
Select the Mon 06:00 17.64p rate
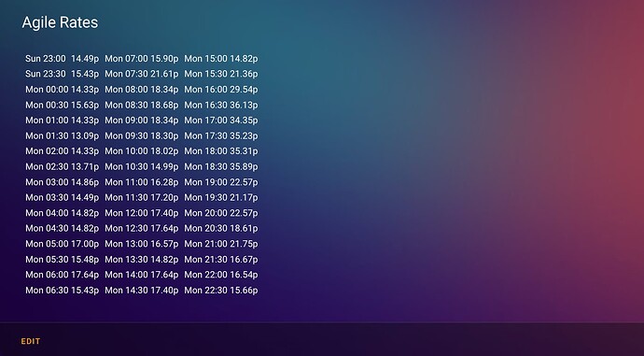(62, 275)
